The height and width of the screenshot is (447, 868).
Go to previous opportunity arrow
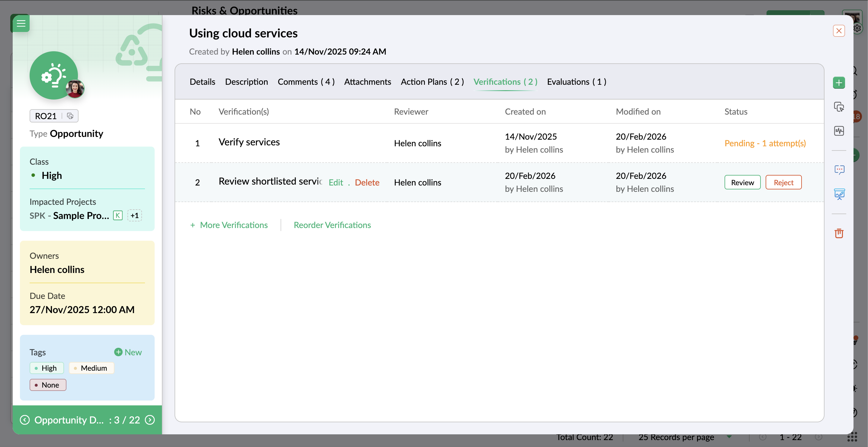pos(24,420)
